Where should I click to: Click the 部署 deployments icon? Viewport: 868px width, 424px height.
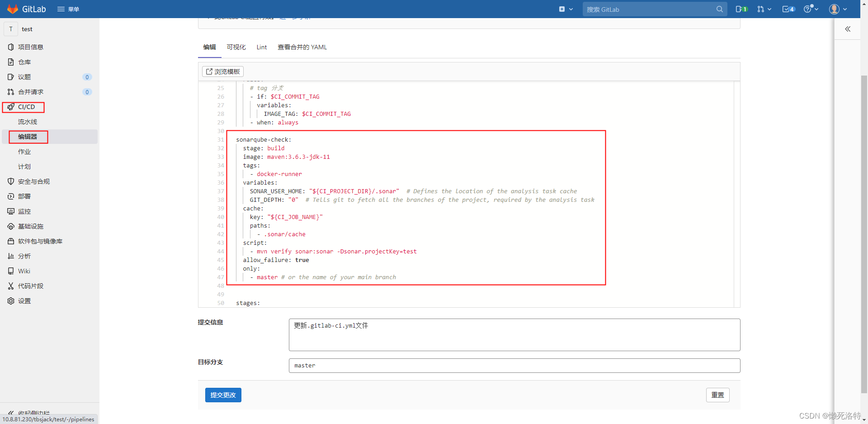pos(11,196)
